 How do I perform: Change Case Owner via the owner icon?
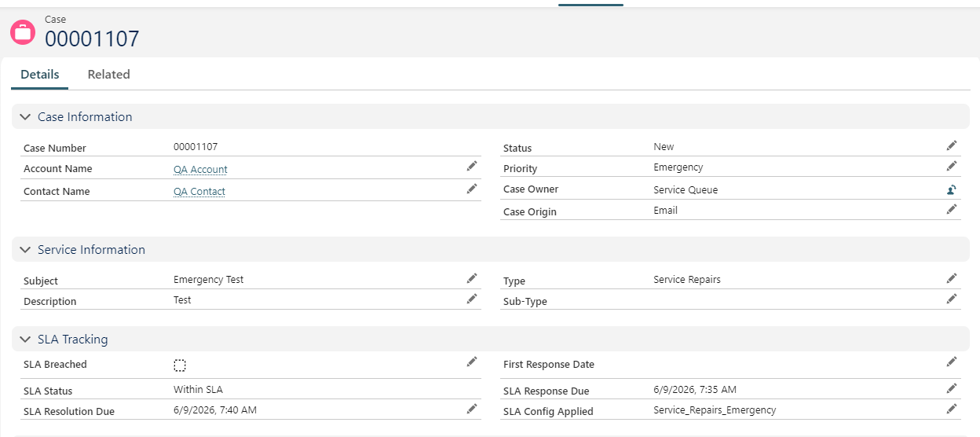pos(952,189)
